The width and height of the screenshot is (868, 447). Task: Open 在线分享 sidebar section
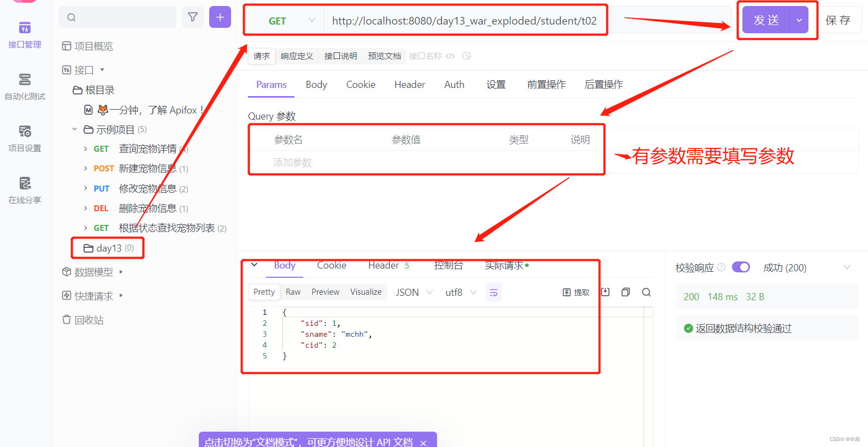(x=25, y=191)
